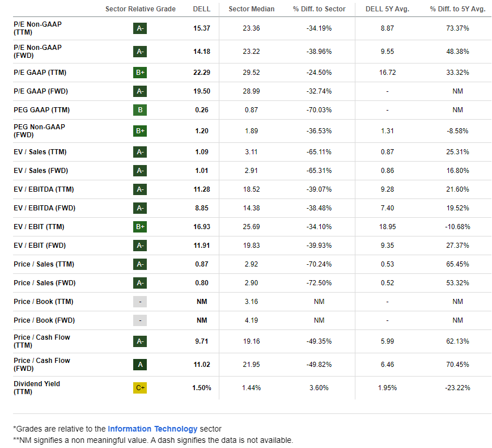
Task: Click the DELL 5Y Avg. column header
Action: (387, 9)
